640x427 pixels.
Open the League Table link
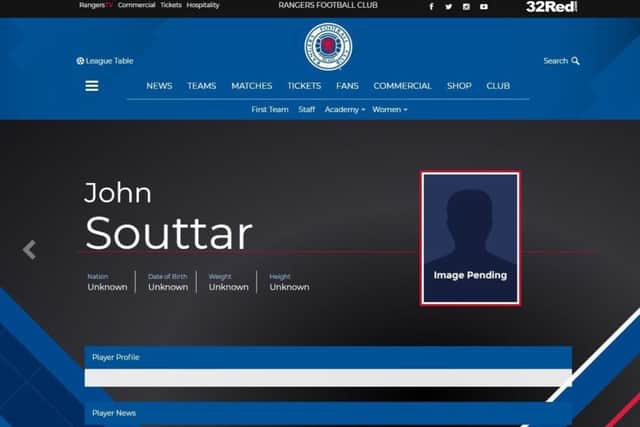(x=105, y=61)
